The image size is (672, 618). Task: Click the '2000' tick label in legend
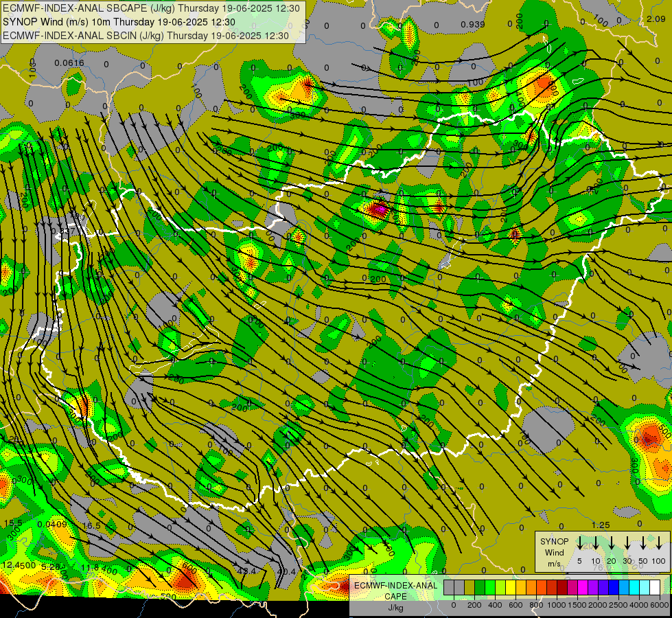click(x=599, y=605)
